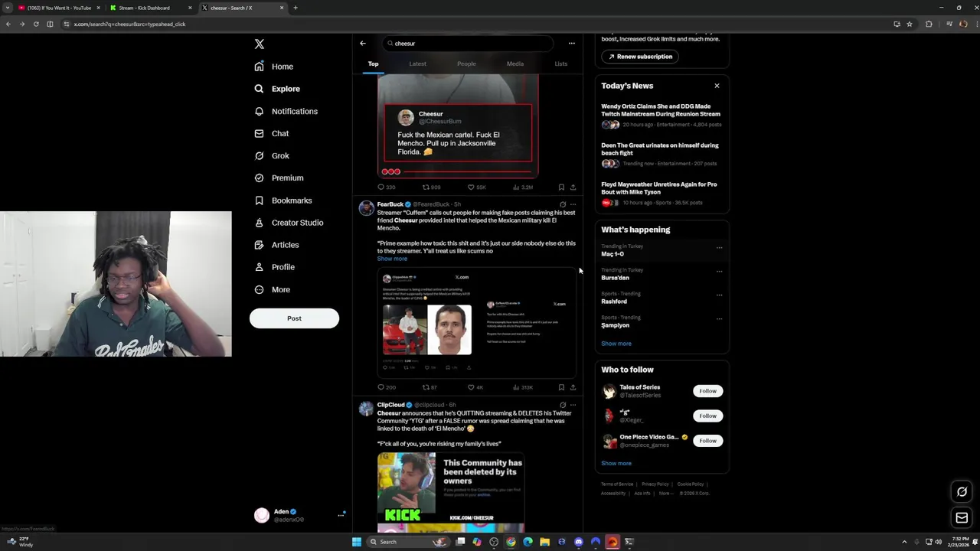Click Show more on FearBuck's post

tap(392, 259)
